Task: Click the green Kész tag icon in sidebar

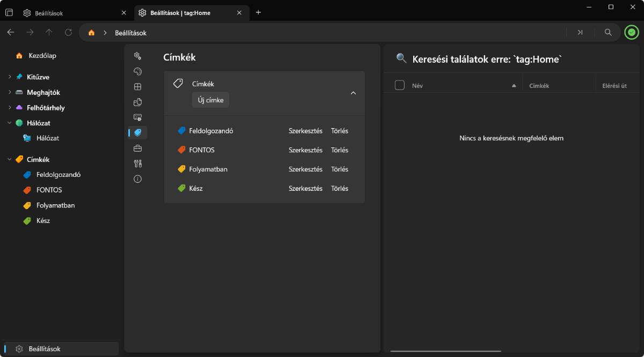Action: [27, 221]
